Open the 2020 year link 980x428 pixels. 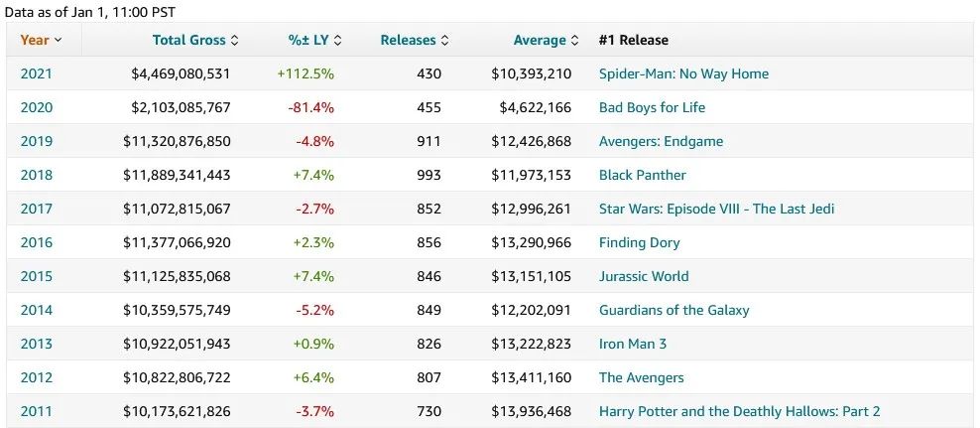(36, 107)
